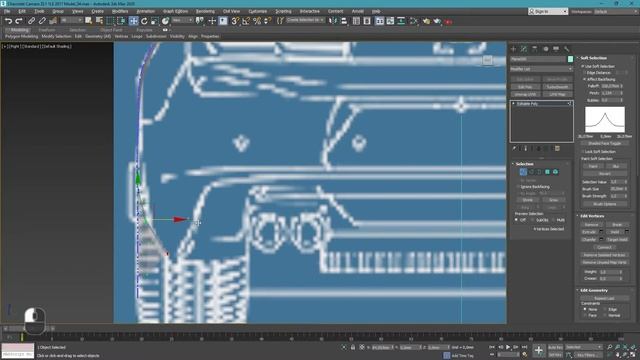Click the Target Weld button
This screenshot has height=360, width=640.
[617, 240]
